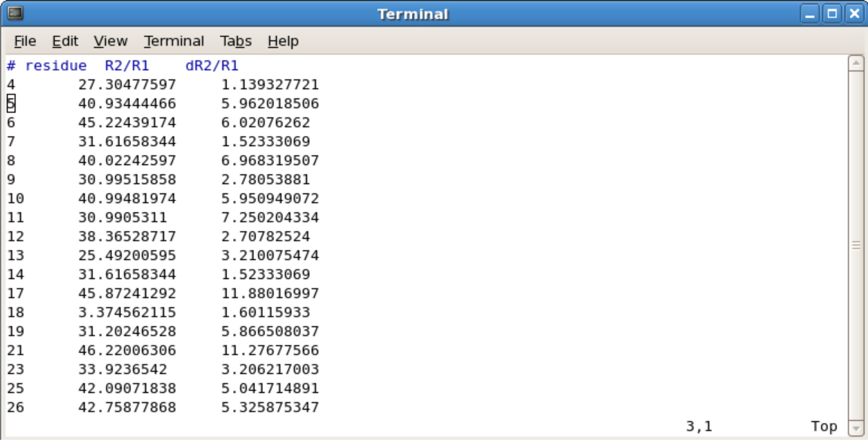Image resolution: width=868 pixels, height=440 pixels.
Task: Click the value 7.250204334
Action: coord(270,218)
